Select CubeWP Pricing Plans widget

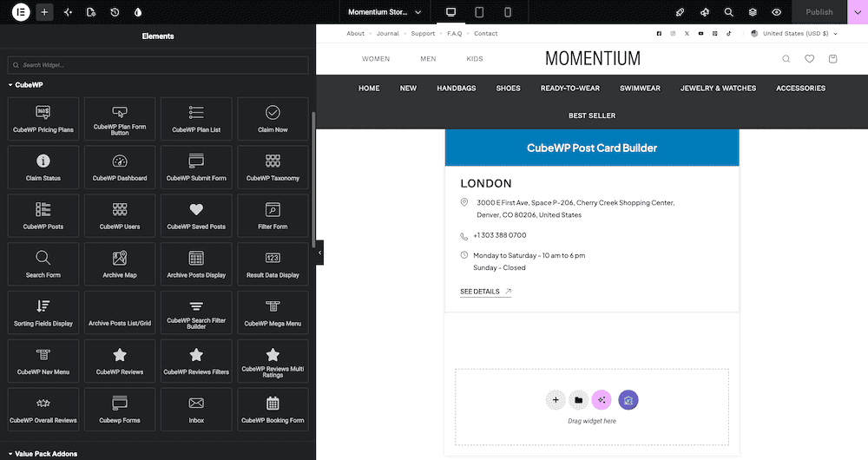click(43, 119)
